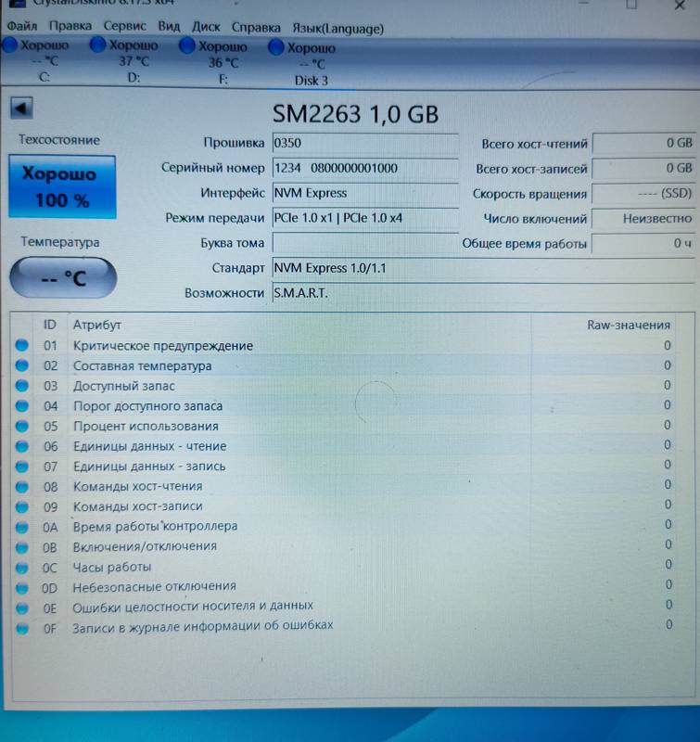Open the Вид menu
Viewport: 700px width, 742px height.
[169, 28]
